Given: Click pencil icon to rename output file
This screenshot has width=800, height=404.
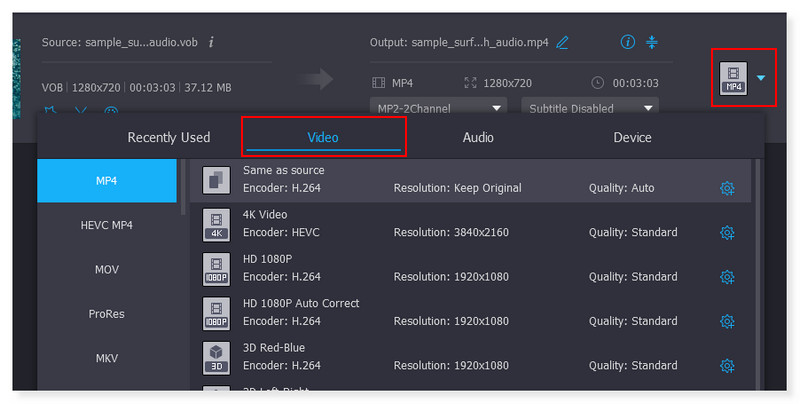Looking at the screenshot, I should 562,42.
